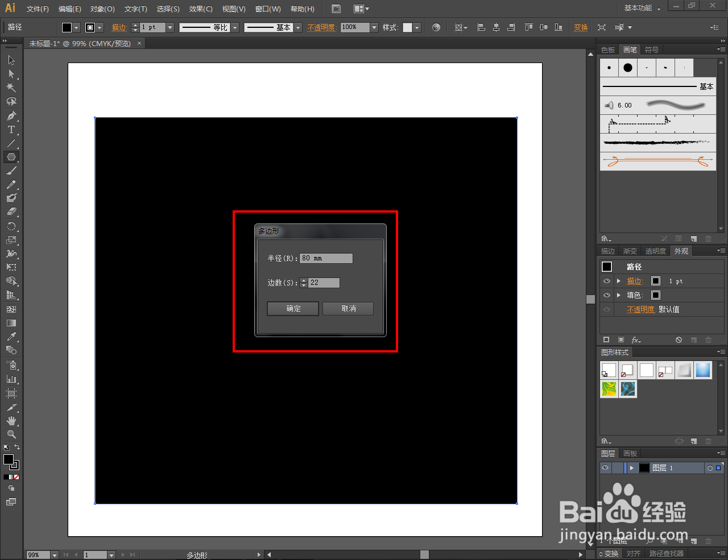Click vertical align top icon
The height and width of the screenshot is (560, 728).
tap(528, 27)
